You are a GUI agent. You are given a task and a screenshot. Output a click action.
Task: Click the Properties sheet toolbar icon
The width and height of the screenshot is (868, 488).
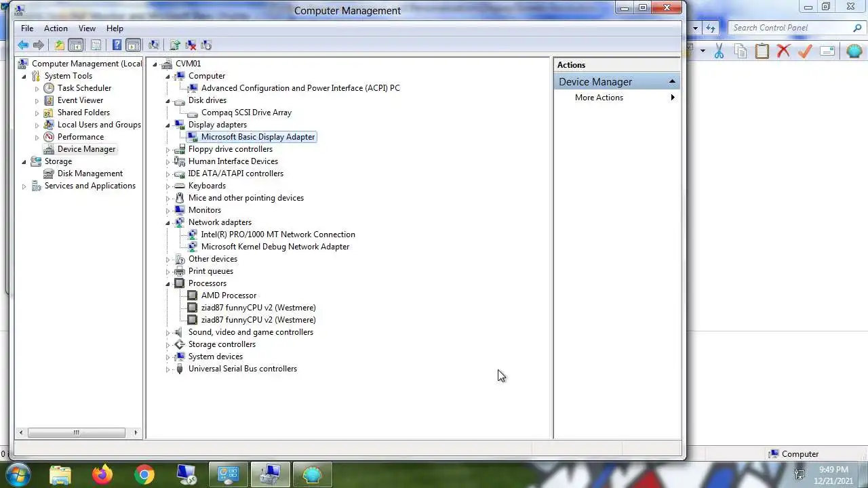click(96, 45)
